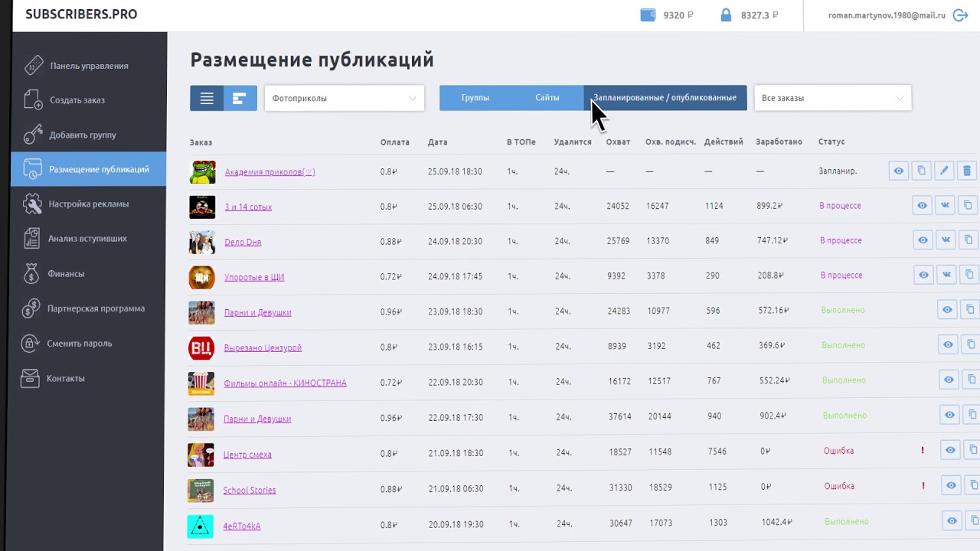Click the Академия приколов group avatar

203,171
